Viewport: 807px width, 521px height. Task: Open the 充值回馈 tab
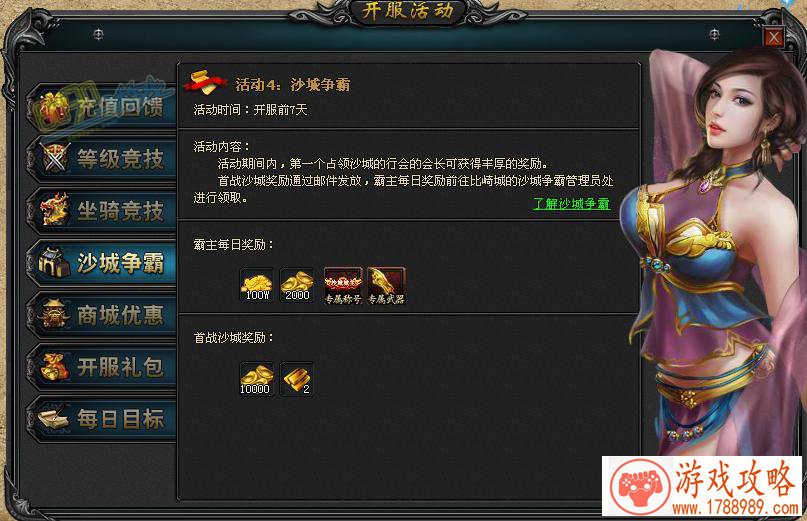pos(102,108)
